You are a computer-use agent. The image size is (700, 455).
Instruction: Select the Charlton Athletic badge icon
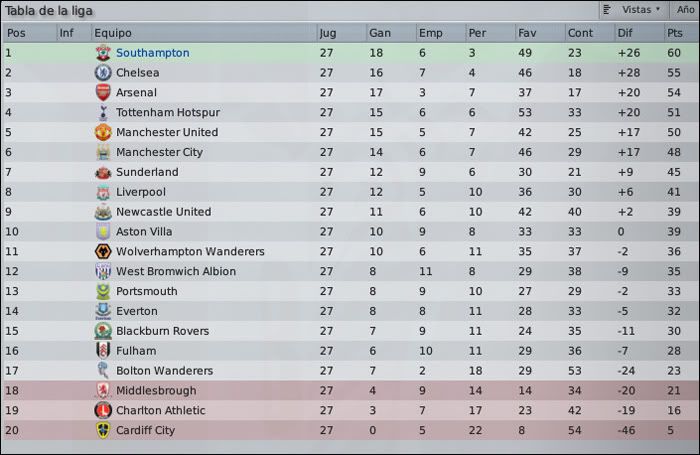point(103,410)
